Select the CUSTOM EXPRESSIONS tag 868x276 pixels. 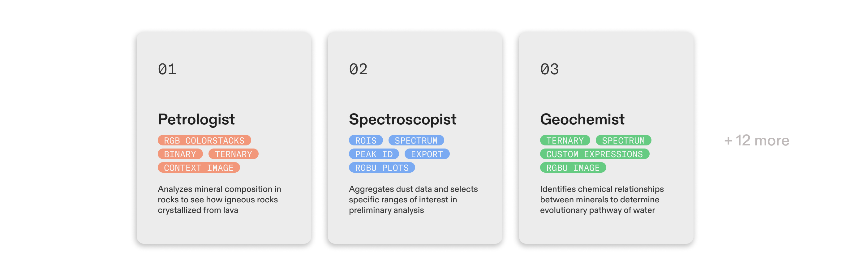point(595,154)
